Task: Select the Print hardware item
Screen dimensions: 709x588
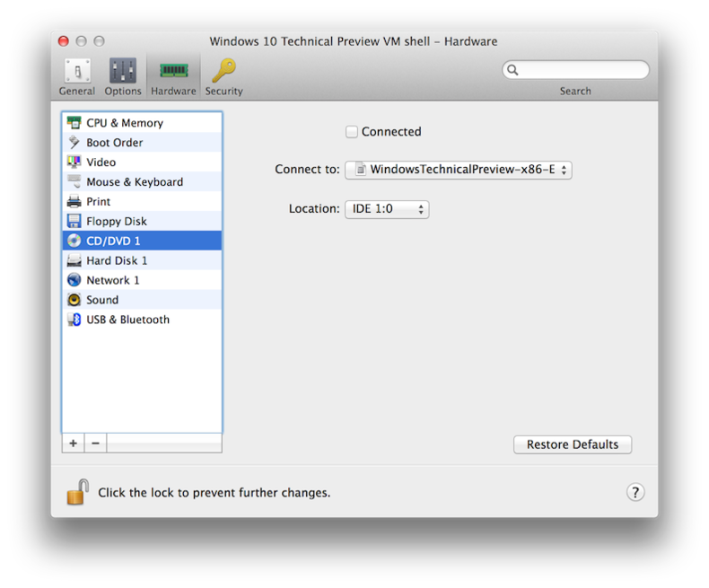Action: (x=98, y=202)
